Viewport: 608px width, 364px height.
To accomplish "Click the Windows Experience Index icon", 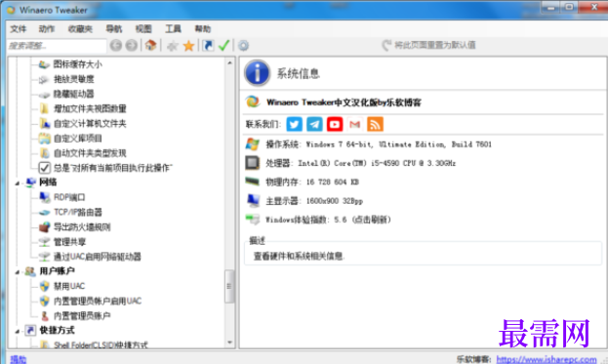I will pyautogui.click(x=253, y=220).
